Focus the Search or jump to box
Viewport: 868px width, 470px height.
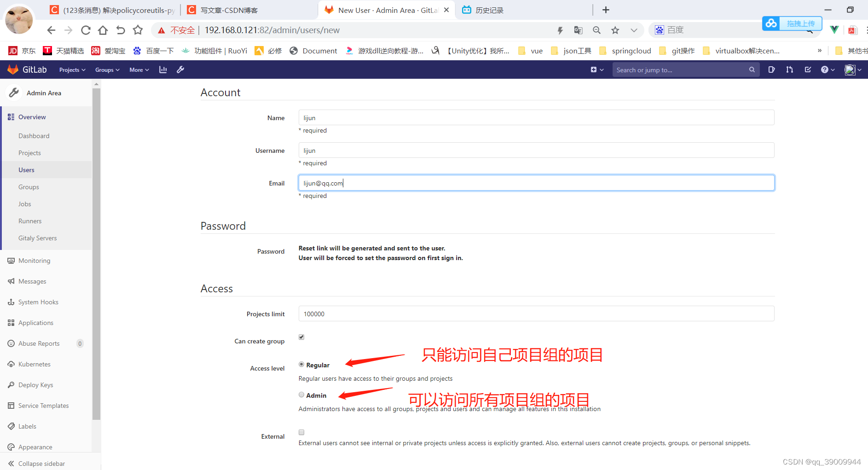pos(686,70)
